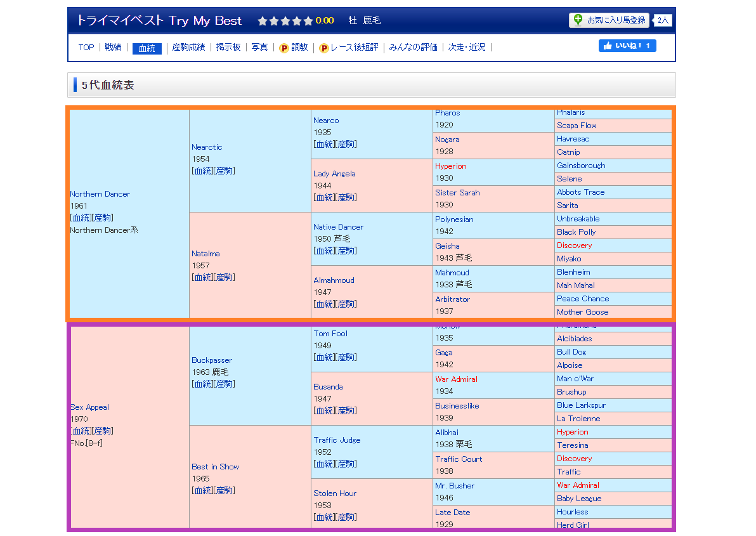The image size is (756, 536).
Task: Open the レース後短評 tab
Action: [355, 47]
